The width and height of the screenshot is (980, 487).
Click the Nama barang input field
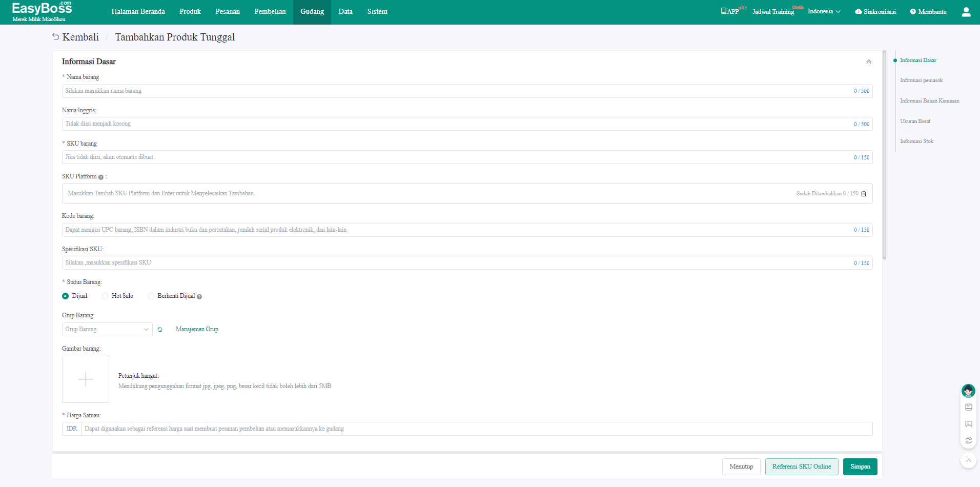467,91
